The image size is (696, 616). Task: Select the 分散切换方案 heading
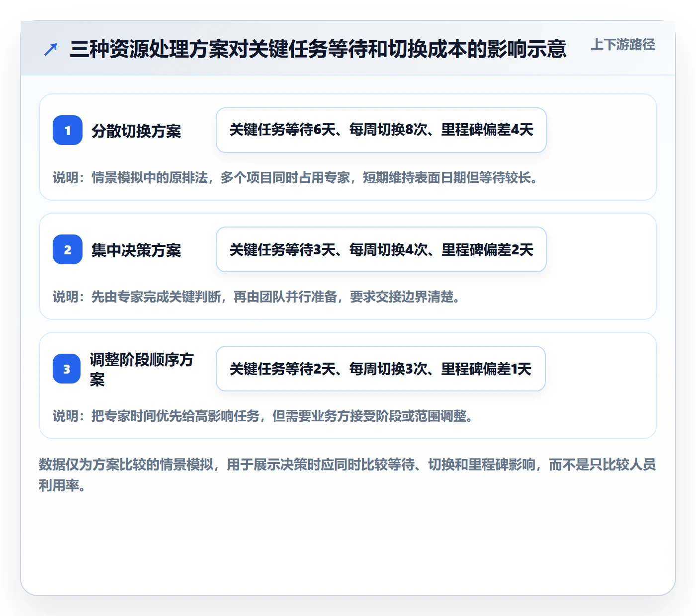pos(136,131)
